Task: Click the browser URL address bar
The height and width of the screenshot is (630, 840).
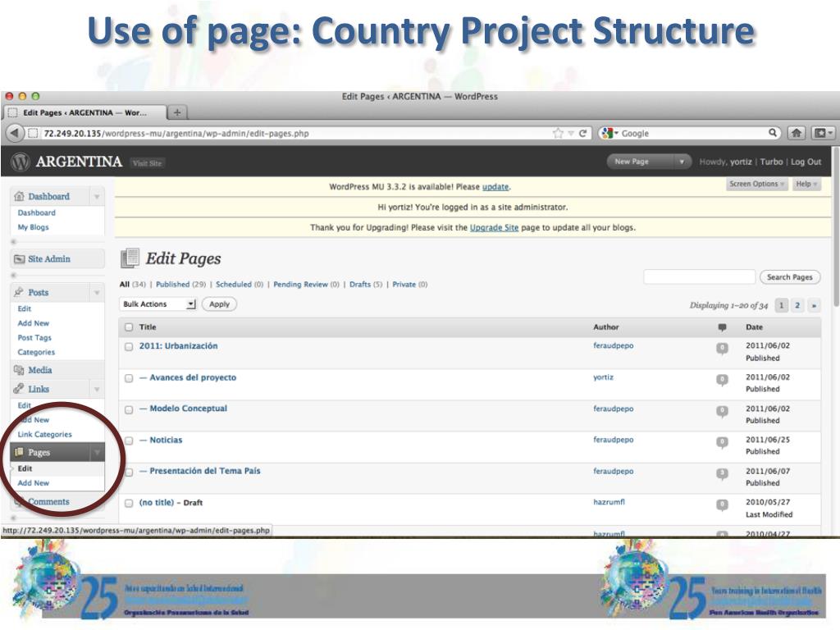Action: tap(290, 133)
